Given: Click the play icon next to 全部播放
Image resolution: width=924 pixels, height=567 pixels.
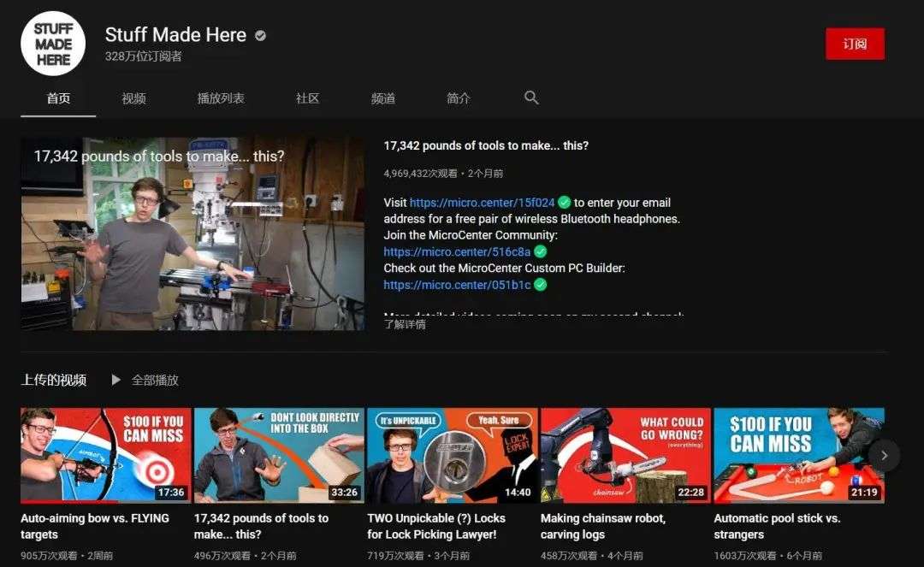Looking at the screenshot, I should pyautogui.click(x=116, y=380).
